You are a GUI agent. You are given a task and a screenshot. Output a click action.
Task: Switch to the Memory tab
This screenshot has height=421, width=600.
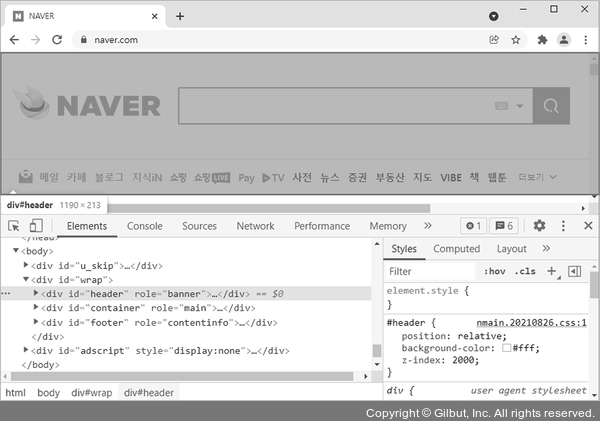tap(388, 226)
